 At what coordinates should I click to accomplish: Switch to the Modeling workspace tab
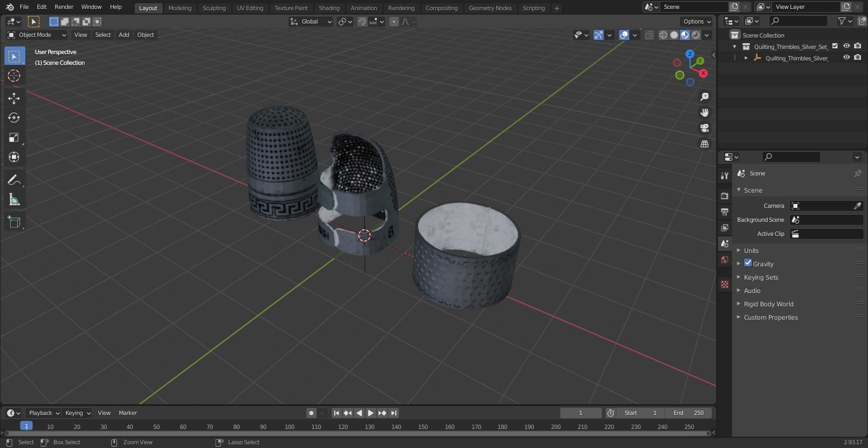coord(180,8)
